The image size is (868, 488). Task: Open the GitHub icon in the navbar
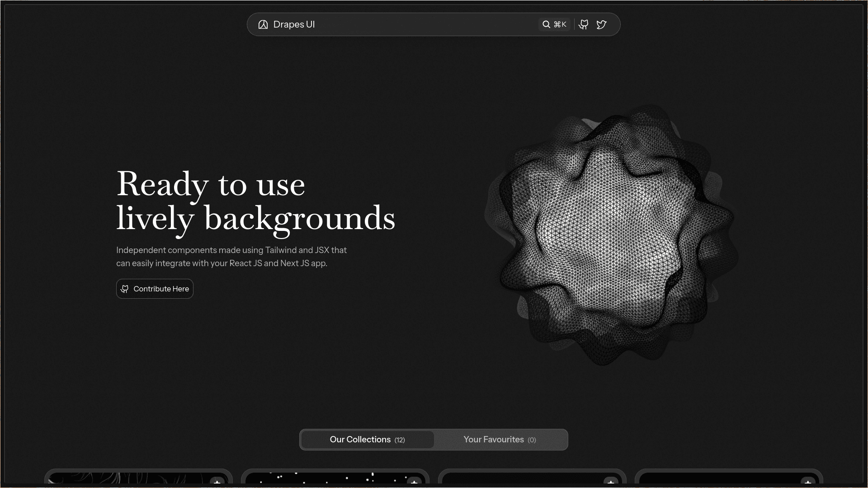point(584,24)
